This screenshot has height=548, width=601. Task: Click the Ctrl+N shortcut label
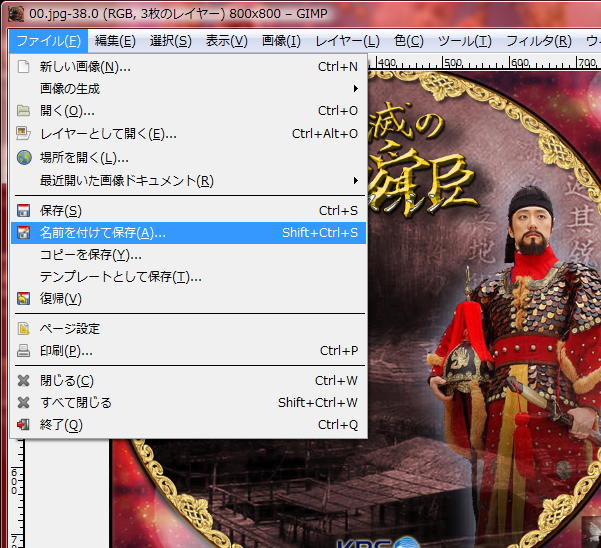[338, 67]
